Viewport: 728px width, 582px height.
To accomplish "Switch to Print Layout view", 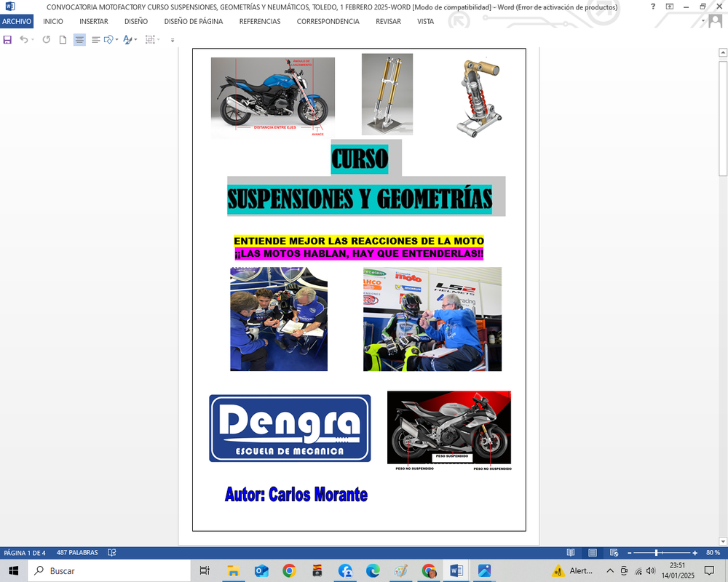I will (x=593, y=553).
